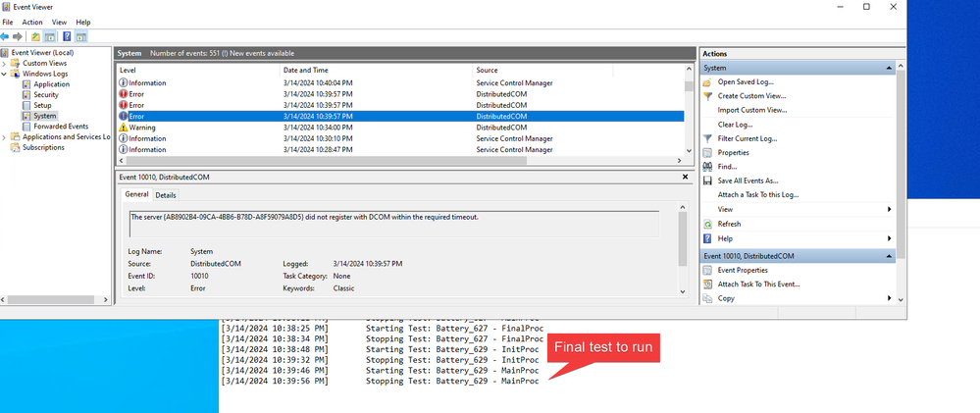Sort events by Date and Time column
980x413 pixels.
tap(306, 70)
